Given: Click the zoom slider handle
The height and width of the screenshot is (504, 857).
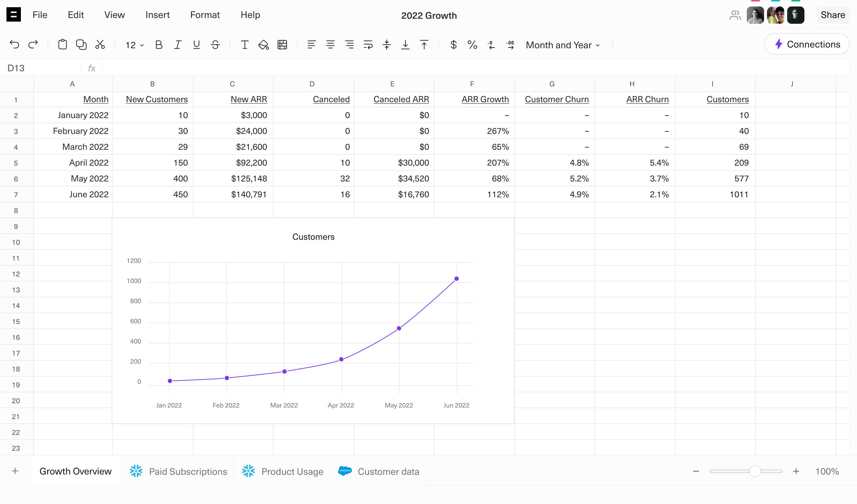Looking at the screenshot, I should pos(755,471).
